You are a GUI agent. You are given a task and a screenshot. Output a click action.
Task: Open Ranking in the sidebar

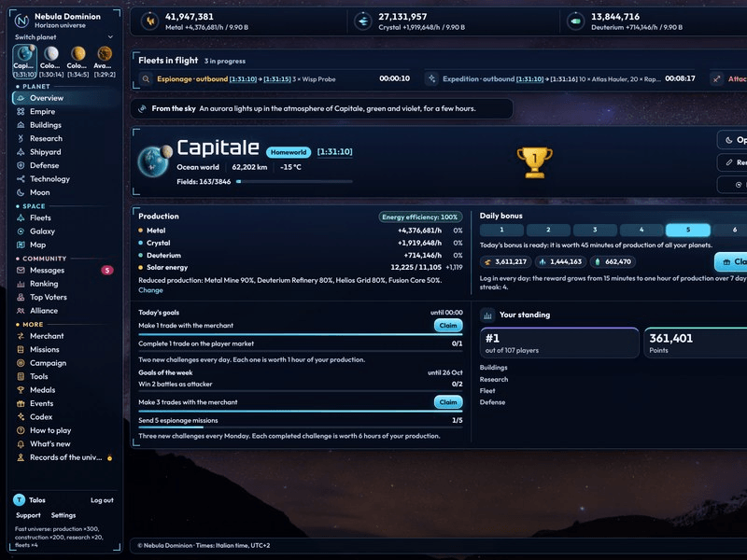pyautogui.click(x=64, y=284)
